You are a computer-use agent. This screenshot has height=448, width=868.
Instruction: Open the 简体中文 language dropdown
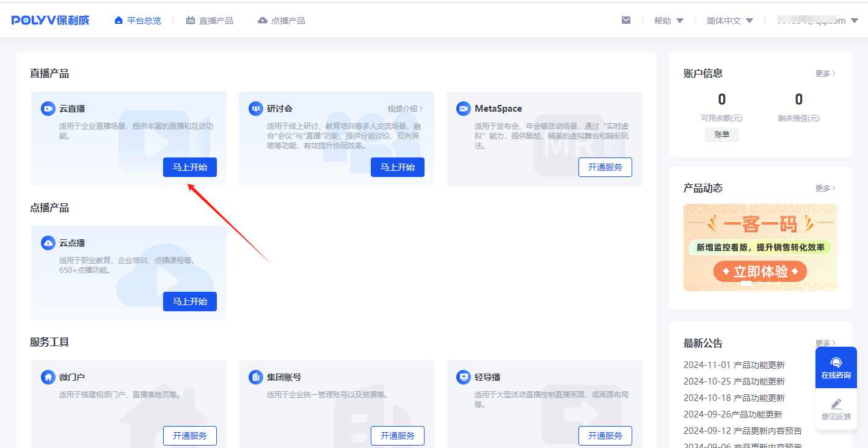(729, 21)
